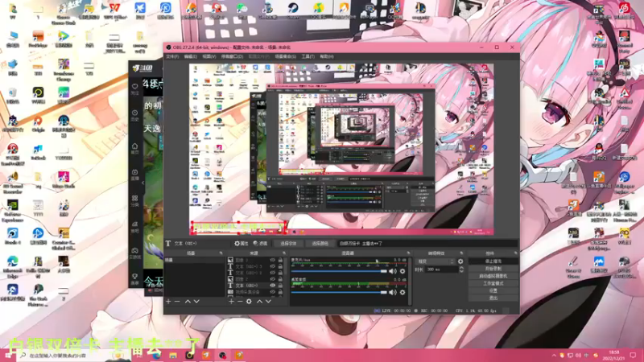Viewport: 644px width, 362px height.
Task: Open scene transition properties gear
Action: [460, 261]
